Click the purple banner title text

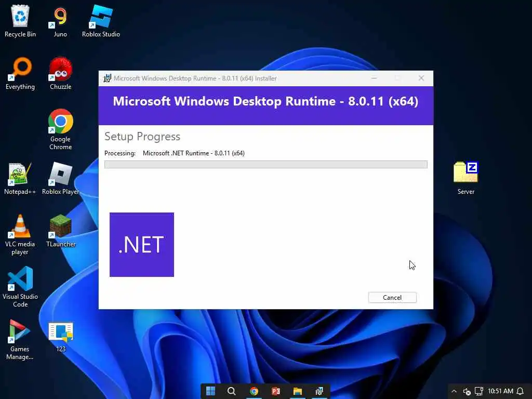pos(265,101)
